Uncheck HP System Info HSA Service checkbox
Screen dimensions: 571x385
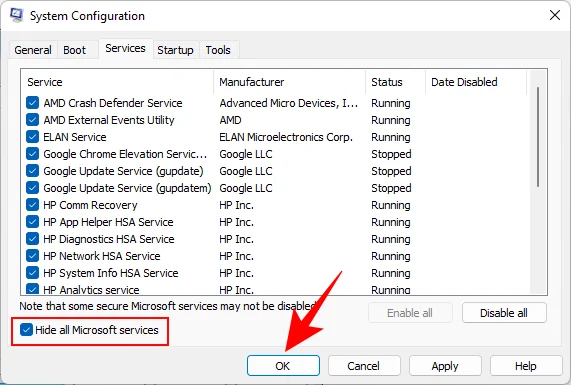click(x=32, y=273)
